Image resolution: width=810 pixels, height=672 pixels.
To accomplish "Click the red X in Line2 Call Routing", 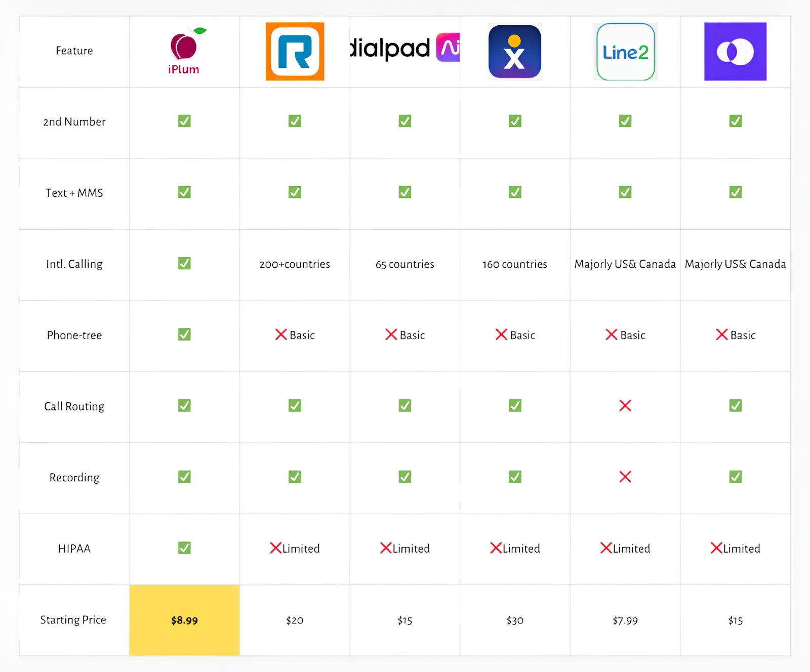I will 625,405.
